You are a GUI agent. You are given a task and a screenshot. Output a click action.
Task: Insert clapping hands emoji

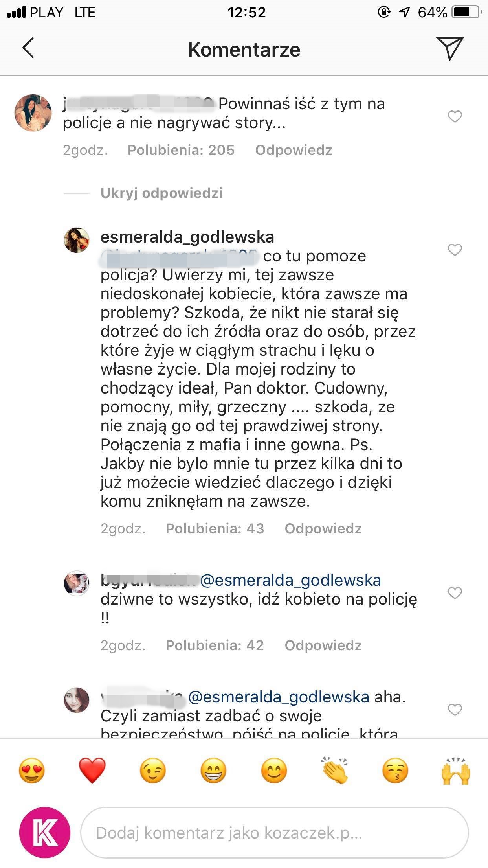pos(335,770)
